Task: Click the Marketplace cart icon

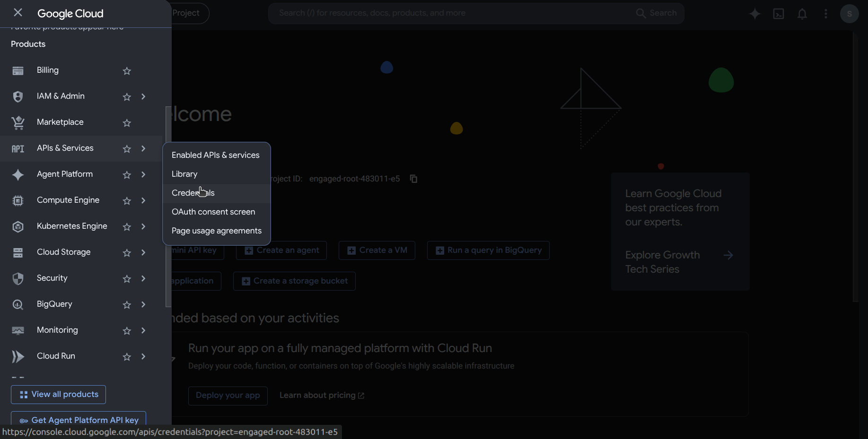Action: 18,122
